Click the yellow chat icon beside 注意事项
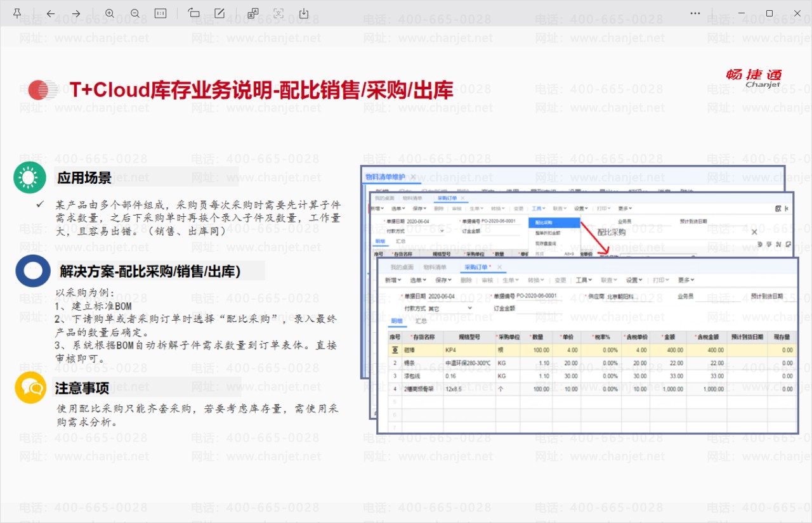812x523 pixels. pyautogui.click(x=31, y=387)
